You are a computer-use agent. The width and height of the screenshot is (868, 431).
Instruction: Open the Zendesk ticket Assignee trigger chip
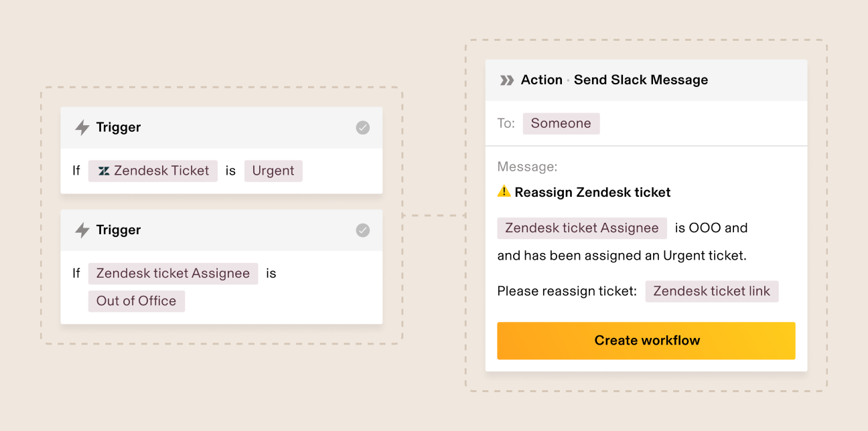coord(173,273)
